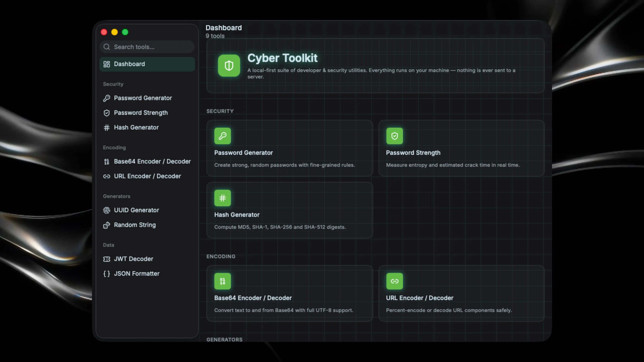Click the green hash icon on Hash Generator card

tap(223, 198)
